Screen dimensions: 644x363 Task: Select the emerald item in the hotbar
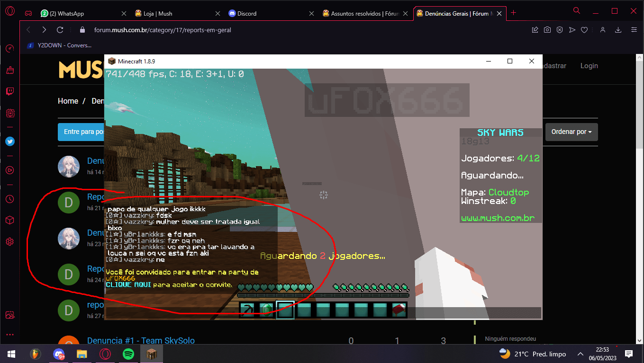click(x=266, y=310)
